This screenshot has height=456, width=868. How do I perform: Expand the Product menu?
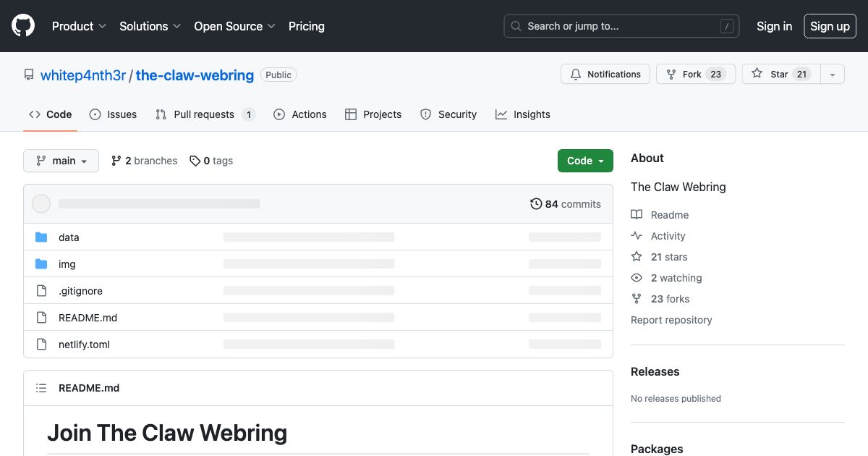pos(78,26)
